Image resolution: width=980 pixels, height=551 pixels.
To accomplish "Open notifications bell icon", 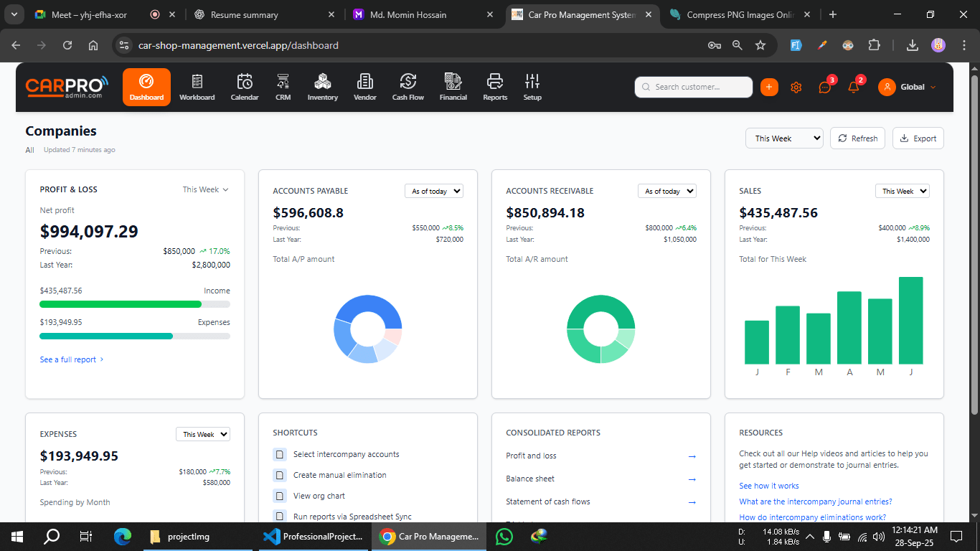I will [x=853, y=88].
